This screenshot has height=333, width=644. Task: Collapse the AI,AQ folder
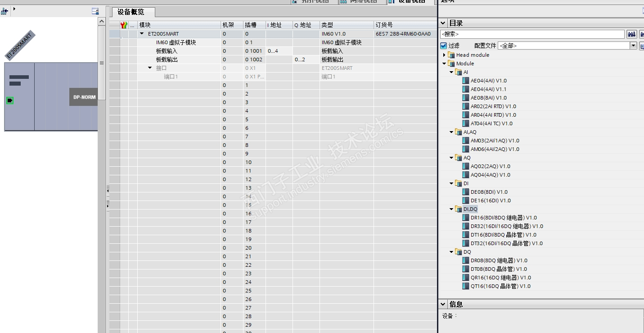click(451, 132)
